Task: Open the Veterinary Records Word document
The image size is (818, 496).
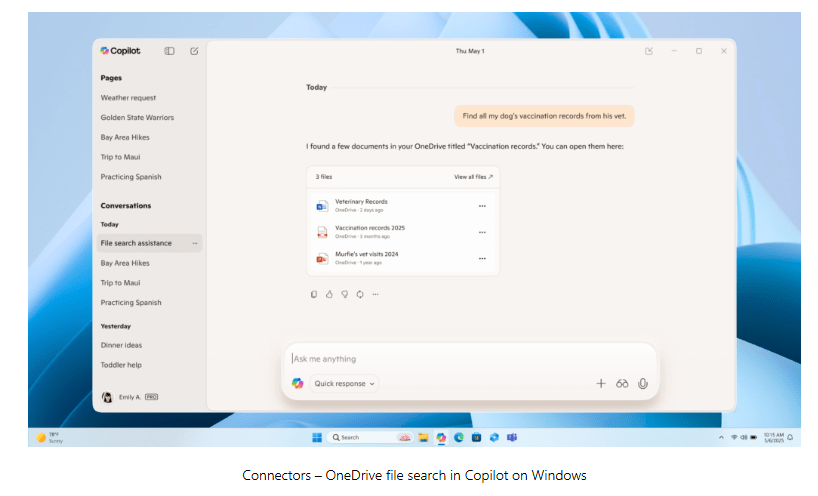Action: tap(361, 202)
